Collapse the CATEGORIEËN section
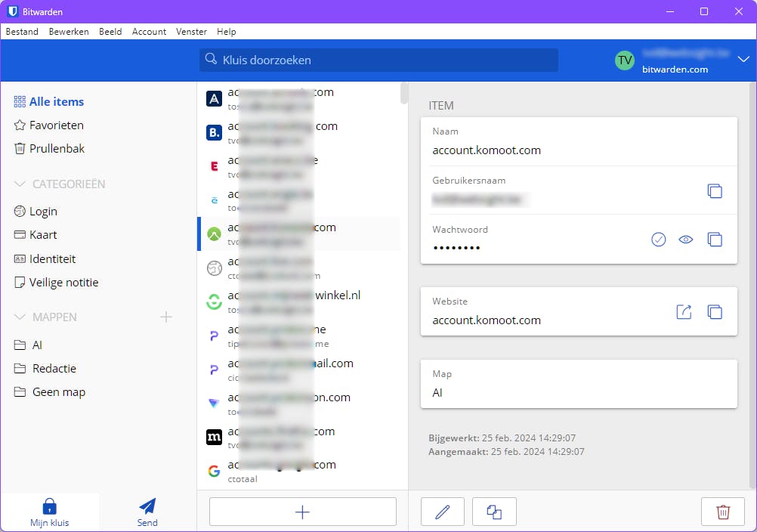 [x=20, y=184]
